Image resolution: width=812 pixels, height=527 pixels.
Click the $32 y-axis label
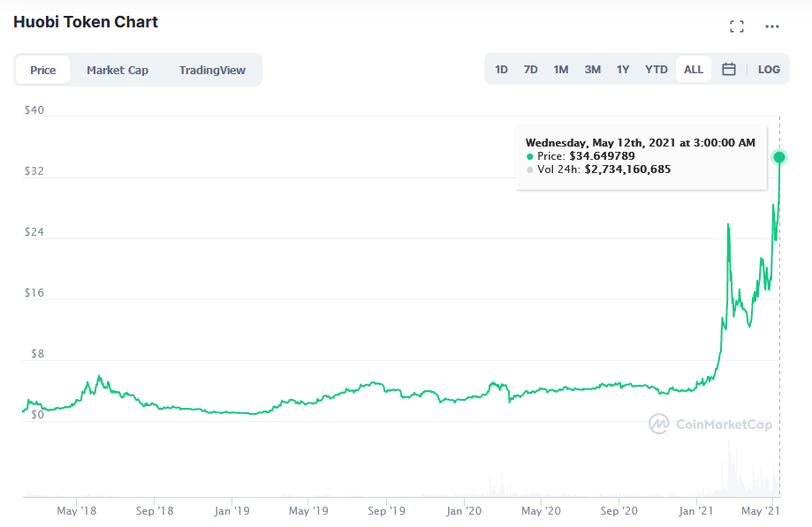[x=34, y=170]
